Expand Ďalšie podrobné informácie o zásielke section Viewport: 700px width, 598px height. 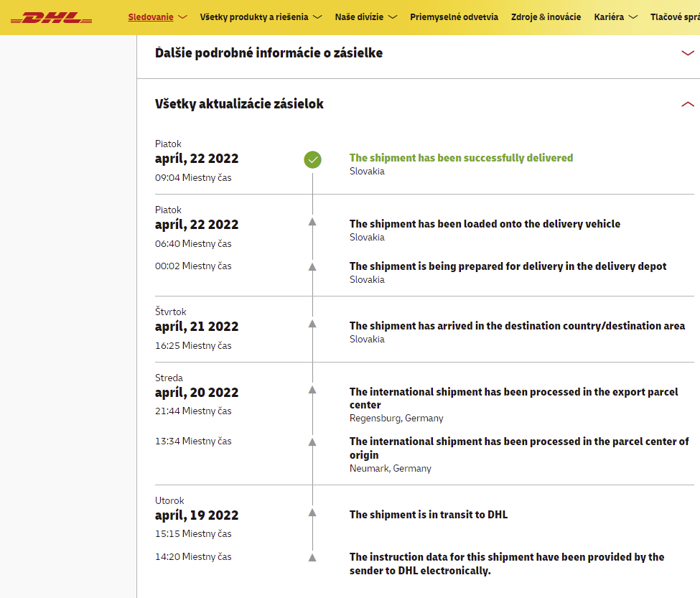pyautogui.click(x=687, y=53)
